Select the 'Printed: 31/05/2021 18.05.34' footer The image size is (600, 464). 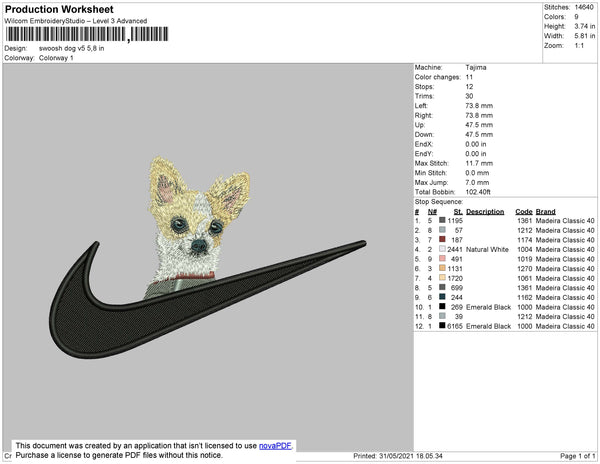click(398, 456)
